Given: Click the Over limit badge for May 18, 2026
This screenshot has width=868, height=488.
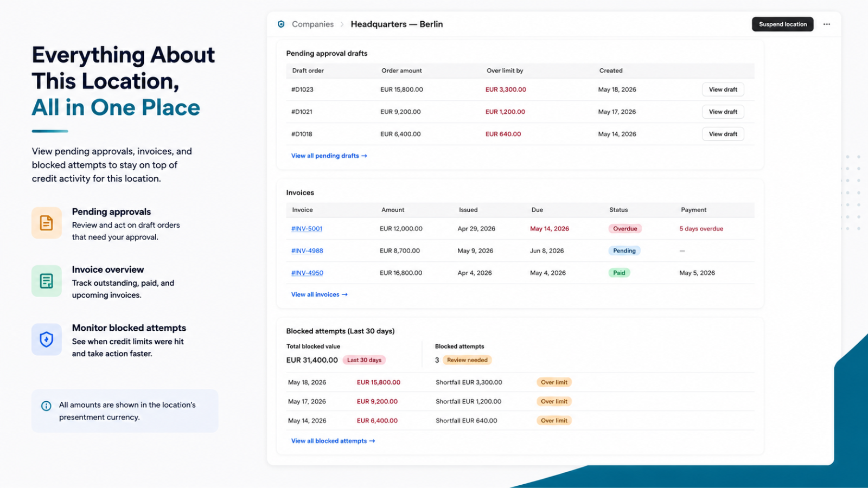Looking at the screenshot, I should pyautogui.click(x=554, y=382).
